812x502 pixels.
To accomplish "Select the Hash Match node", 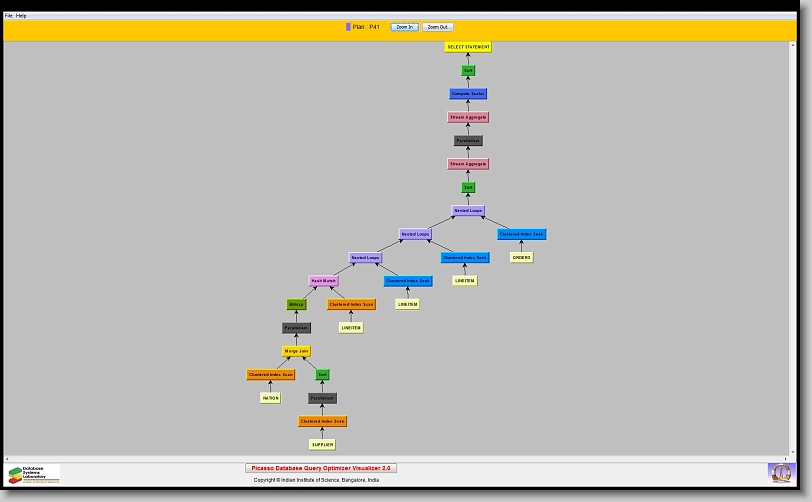I will pos(323,281).
